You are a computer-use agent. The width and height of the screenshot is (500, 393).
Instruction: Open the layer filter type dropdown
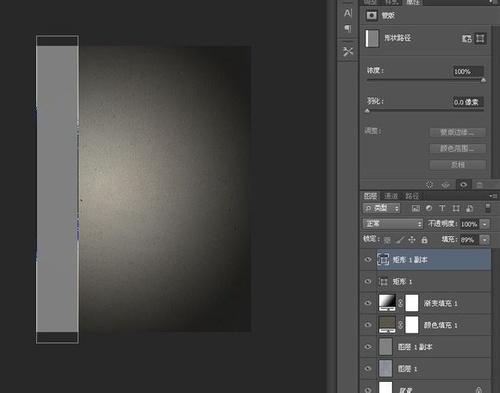click(381, 208)
